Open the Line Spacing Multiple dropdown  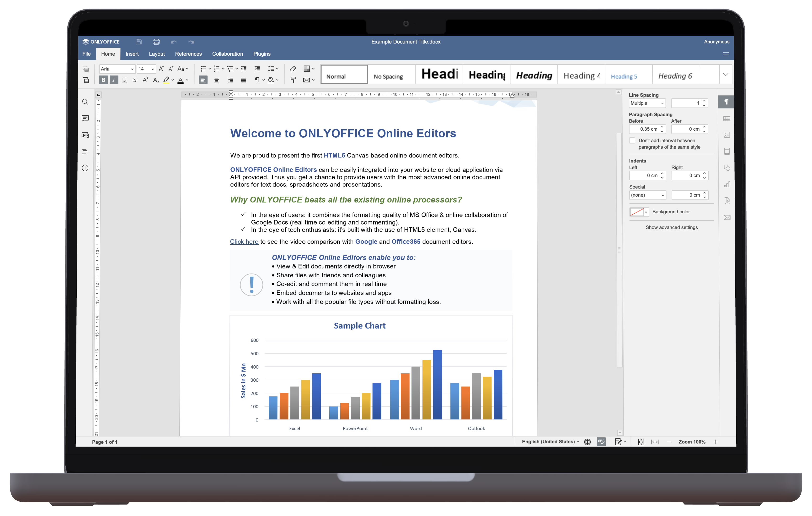pyautogui.click(x=647, y=103)
